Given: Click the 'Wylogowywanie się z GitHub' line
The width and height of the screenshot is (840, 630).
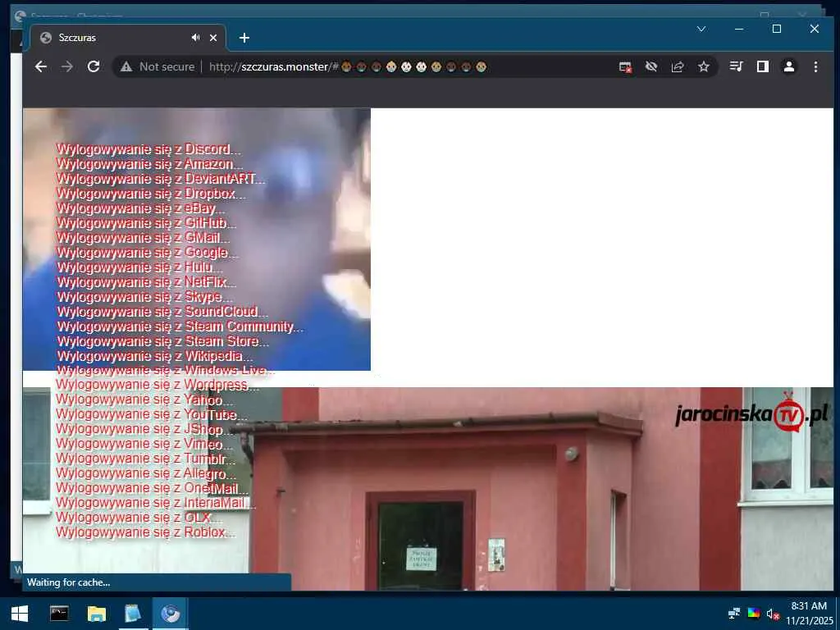Looking at the screenshot, I should click(x=146, y=222).
